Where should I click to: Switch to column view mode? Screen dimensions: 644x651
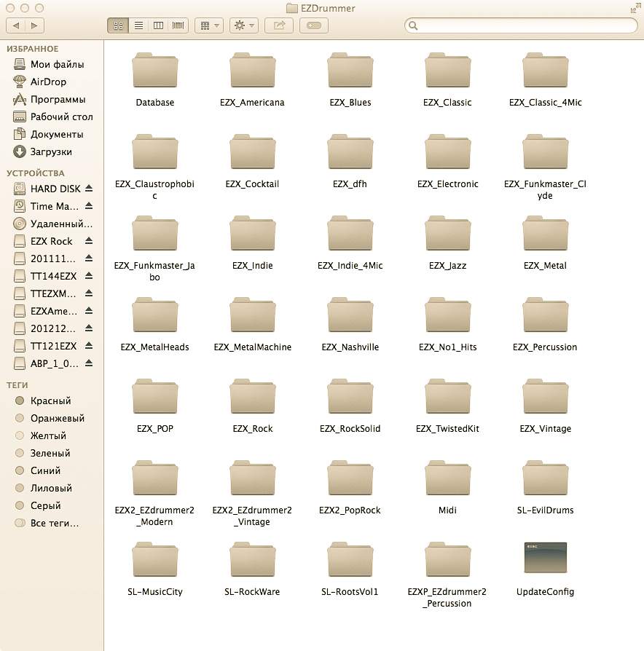[x=158, y=25]
